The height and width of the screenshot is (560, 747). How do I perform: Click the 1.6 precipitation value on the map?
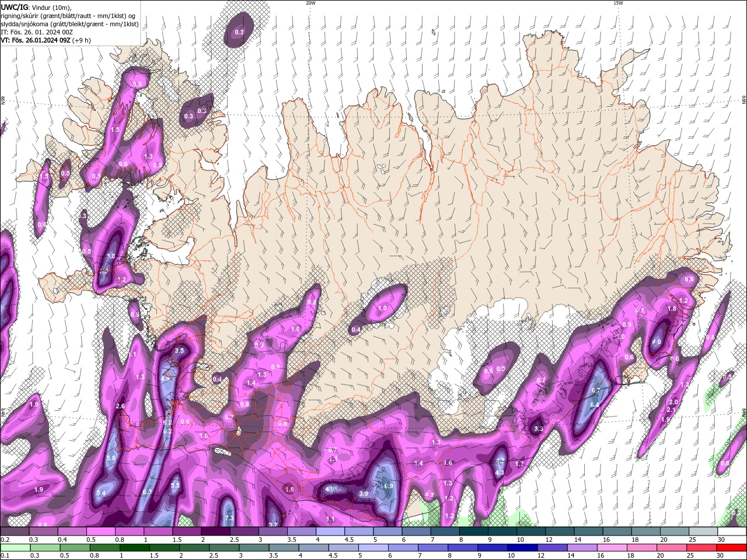point(448,463)
